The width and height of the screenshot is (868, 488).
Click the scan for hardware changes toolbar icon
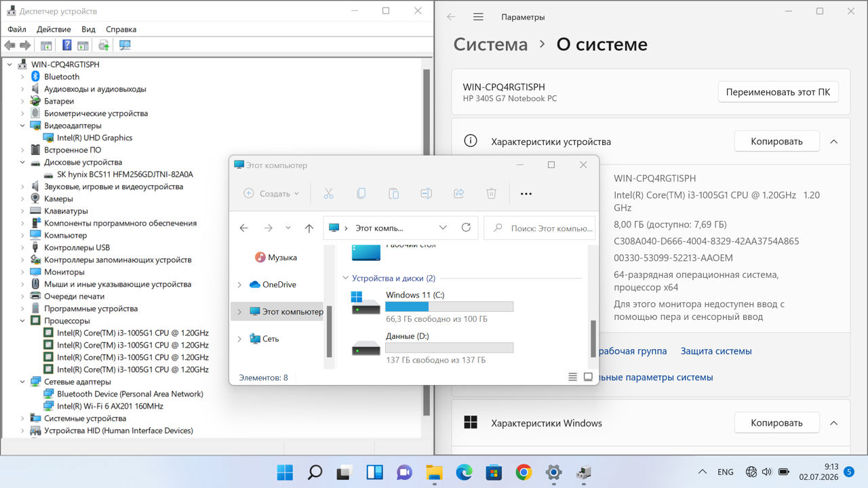tap(125, 45)
